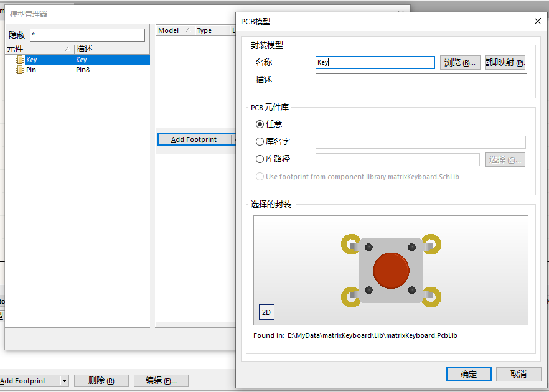The width and height of the screenshot is (549, 392).
Task: Enable the 库路径 radio option
Action: pyautogui.click(x=260, y=159)
